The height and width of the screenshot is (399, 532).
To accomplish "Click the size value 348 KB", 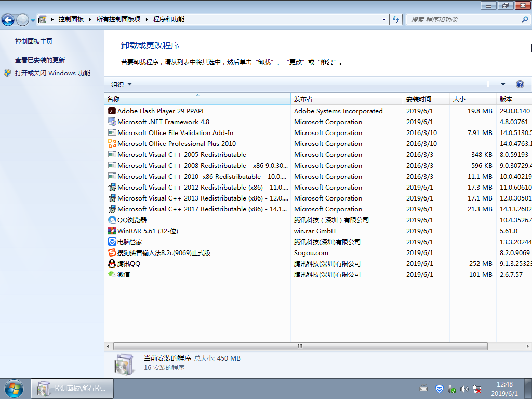I will tap(482, 154).
